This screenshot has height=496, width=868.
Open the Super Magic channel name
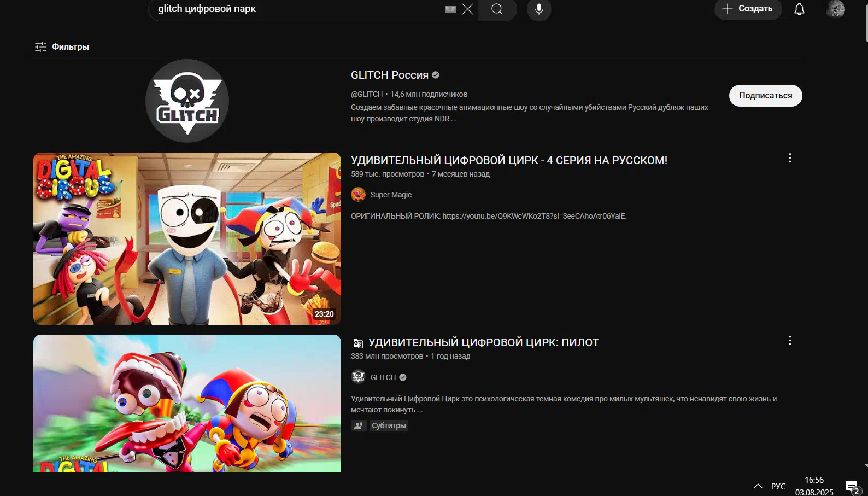(x=391, y=195)
